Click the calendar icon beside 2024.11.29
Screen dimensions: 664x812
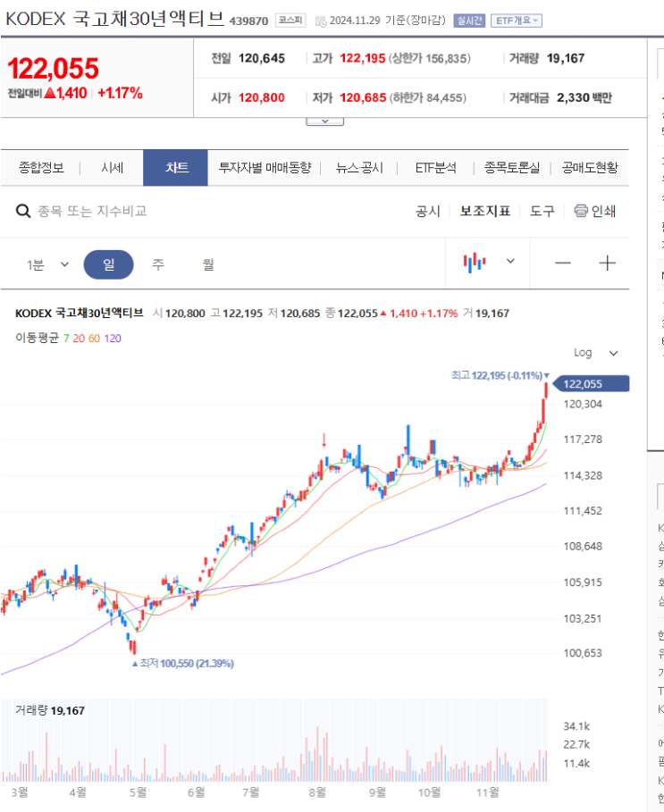coord(321,21)
